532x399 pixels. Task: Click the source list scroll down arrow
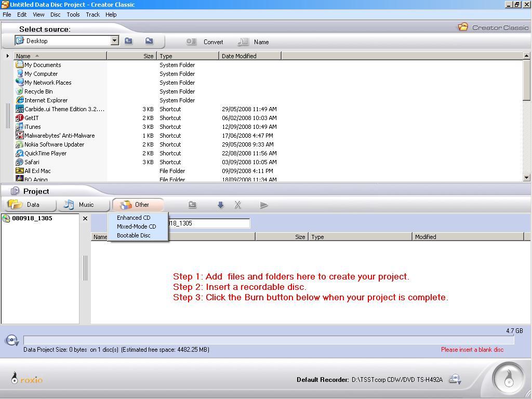[526, 177]
